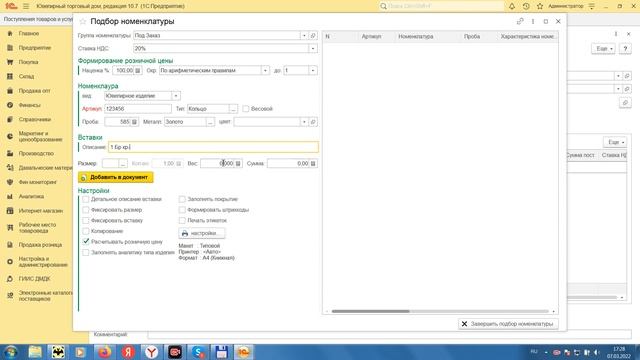640x360 pixels.
Task: Open the 1C main menu hamburger icon
Action: coord(26,6)
